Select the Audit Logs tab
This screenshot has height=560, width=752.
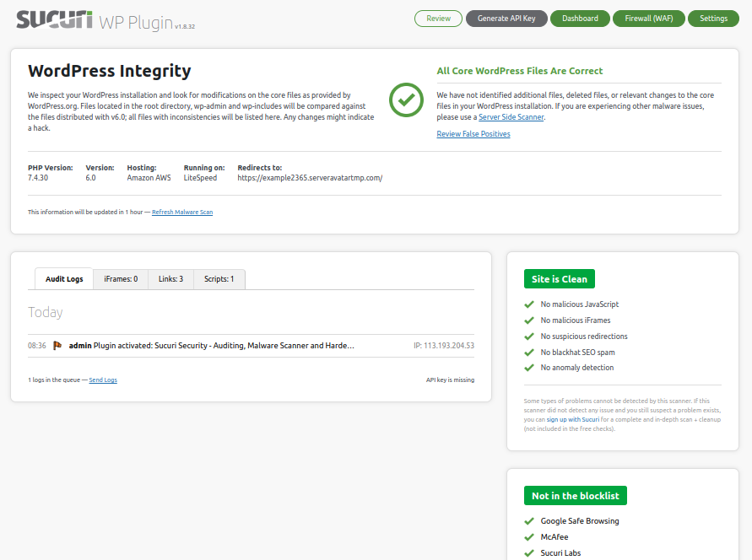click(64, 279)
